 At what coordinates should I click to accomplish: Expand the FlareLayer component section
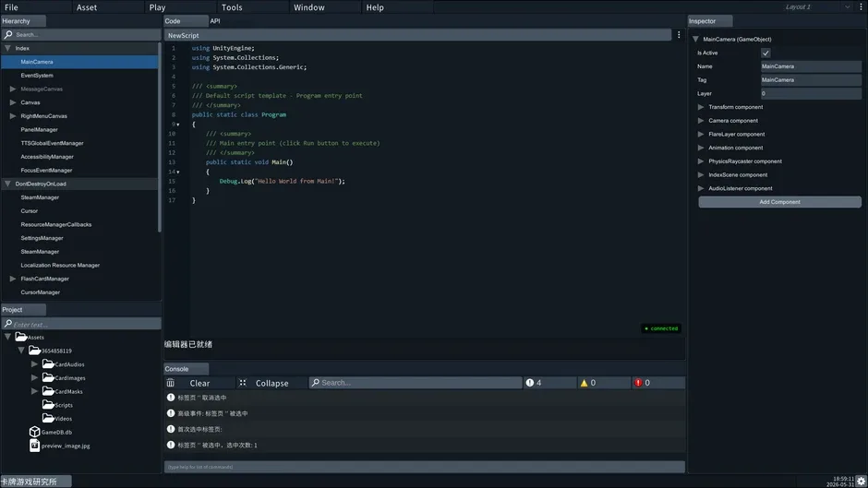coord(701,134)
